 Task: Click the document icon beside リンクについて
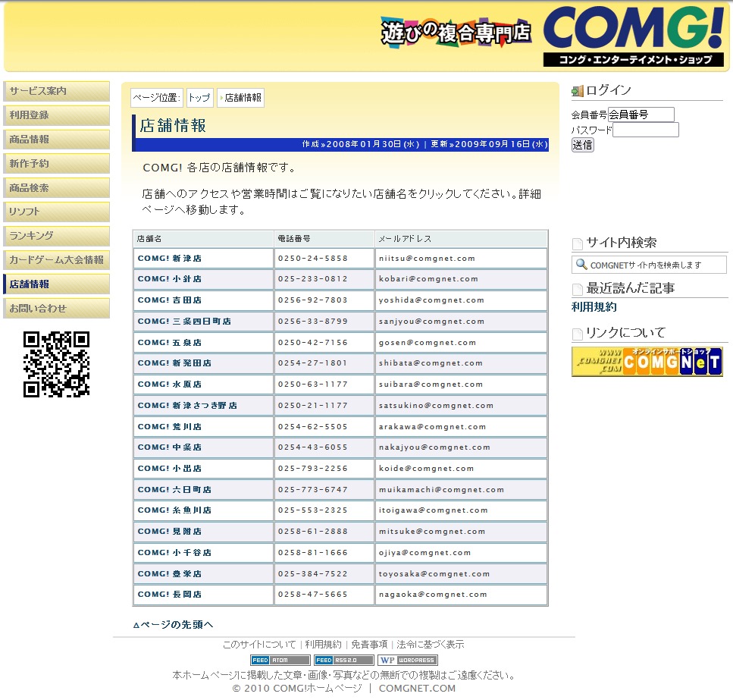coord(578,334)
